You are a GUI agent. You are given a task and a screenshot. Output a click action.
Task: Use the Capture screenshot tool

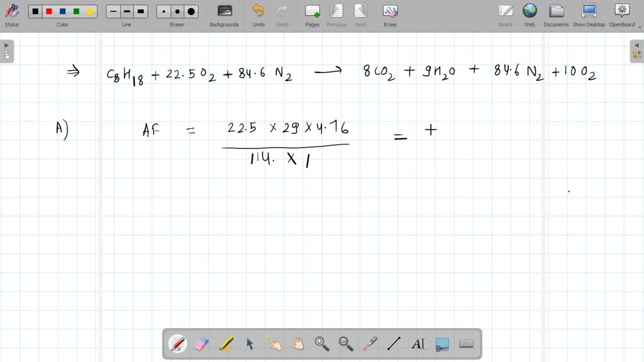pyautogui.click(x=441, y=343)
